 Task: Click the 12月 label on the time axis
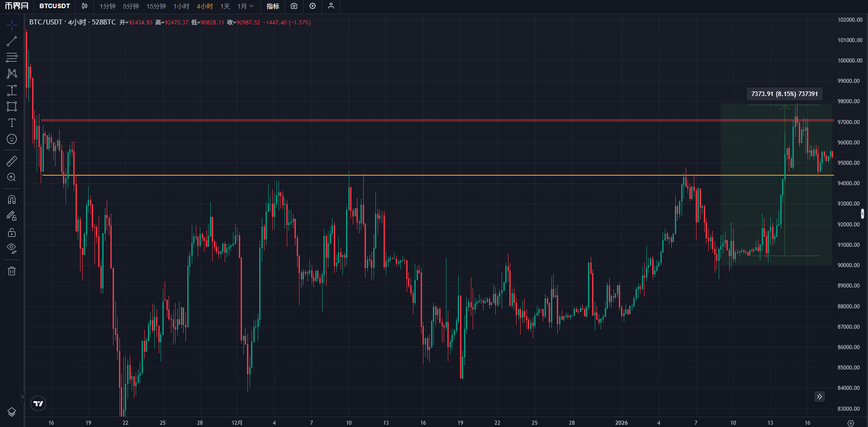(x=237, y=423)
